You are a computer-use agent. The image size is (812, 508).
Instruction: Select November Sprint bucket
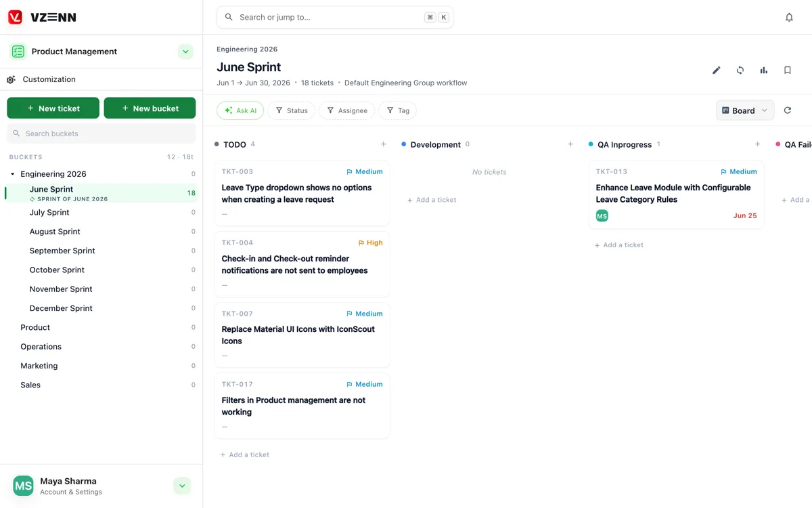[101, 289]
